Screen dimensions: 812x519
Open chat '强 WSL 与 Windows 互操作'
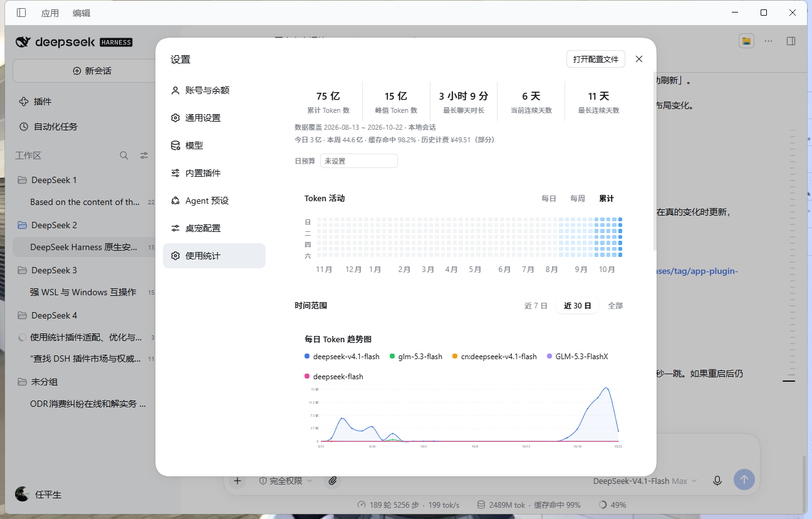(83, 292)
